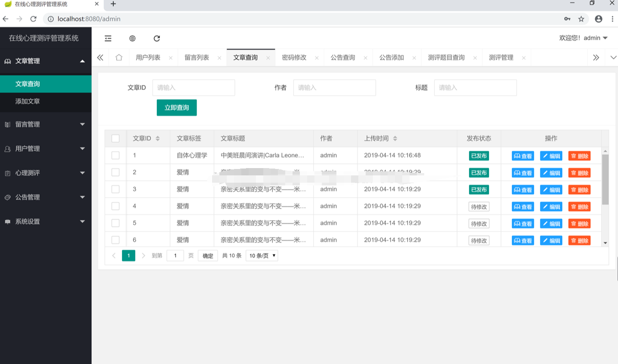Check the checkbox for article row 5
This screenshot has height=364, width=618.
[x=116, y=223]
